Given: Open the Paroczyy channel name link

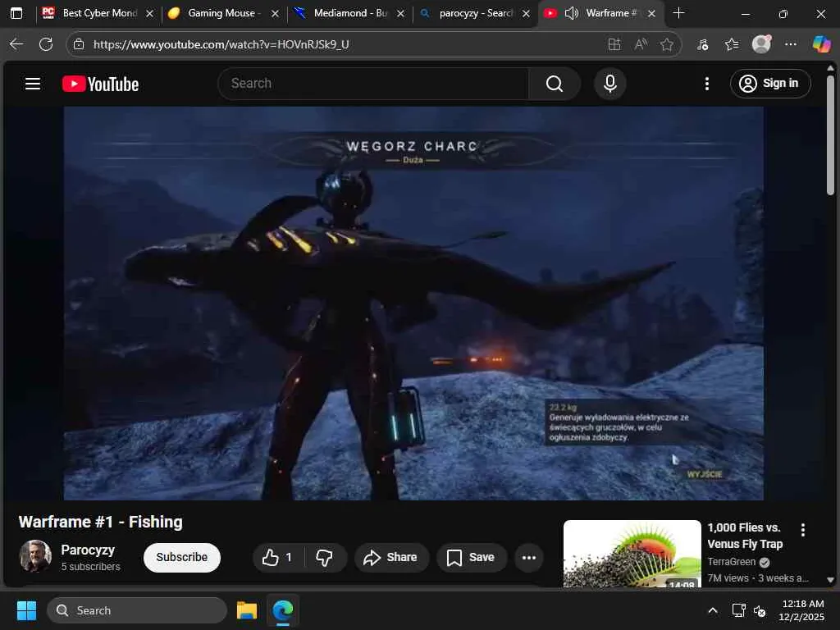Looking at the screenshot, I should pos(88,550).
